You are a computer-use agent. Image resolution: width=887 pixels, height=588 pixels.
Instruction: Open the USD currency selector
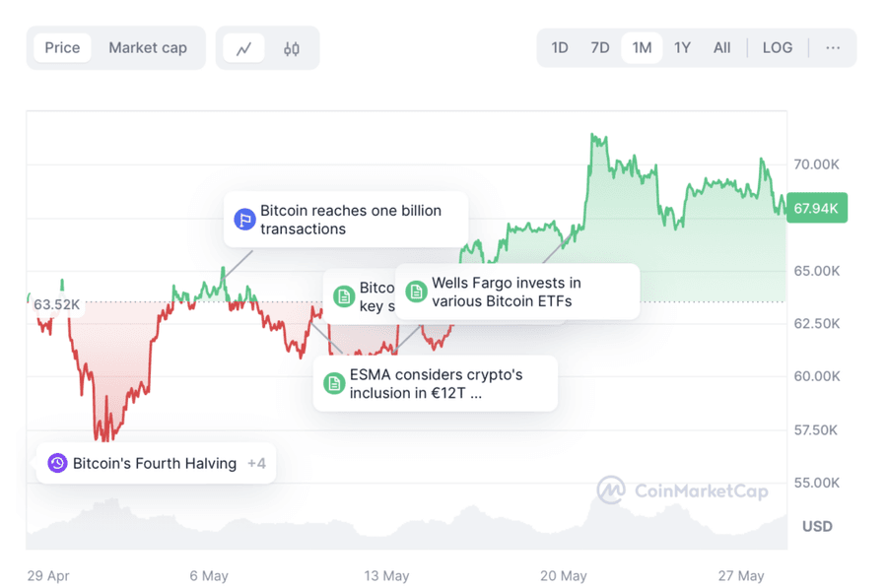tap(816, 526)
